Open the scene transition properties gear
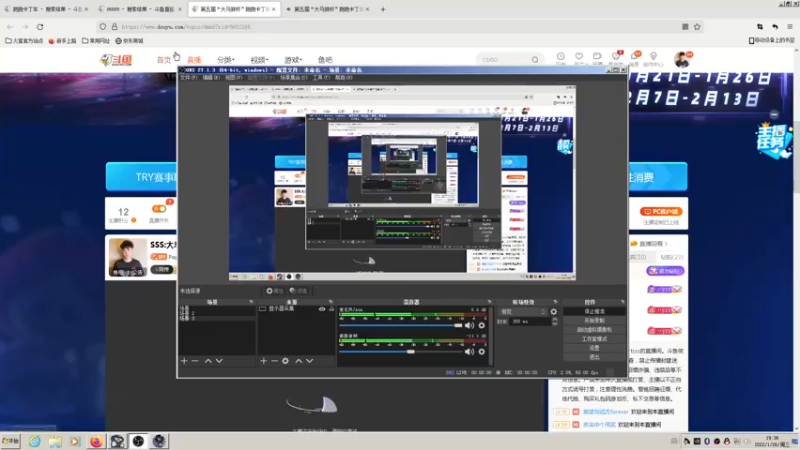800x450 pixels. coord(554,311)
